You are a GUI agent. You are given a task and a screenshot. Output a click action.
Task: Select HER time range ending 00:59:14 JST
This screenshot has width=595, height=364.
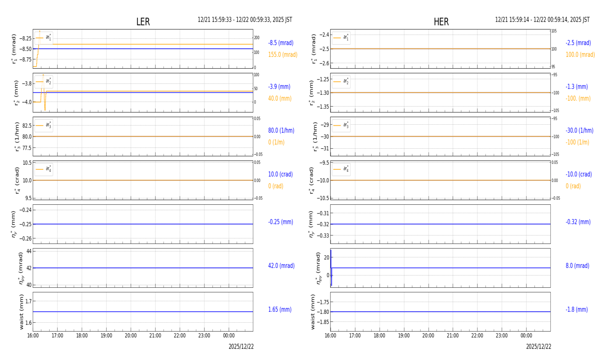[x=542, y=20]
